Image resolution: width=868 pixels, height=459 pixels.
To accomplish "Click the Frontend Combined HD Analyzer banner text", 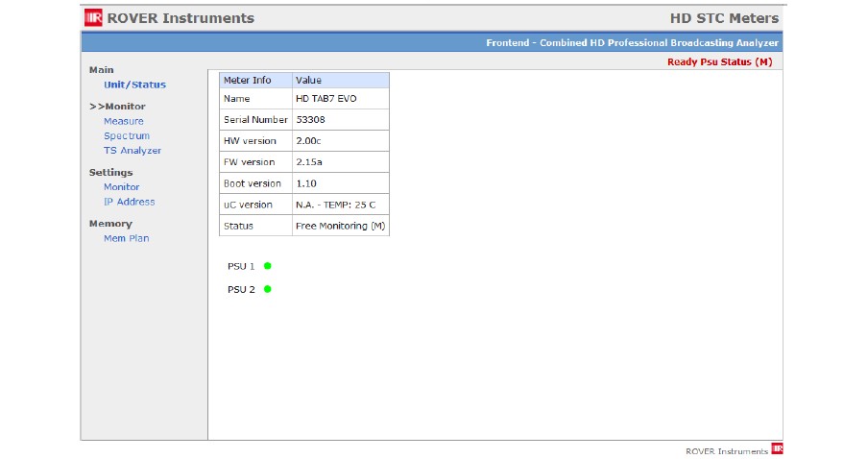I will (x=632, y=42).
